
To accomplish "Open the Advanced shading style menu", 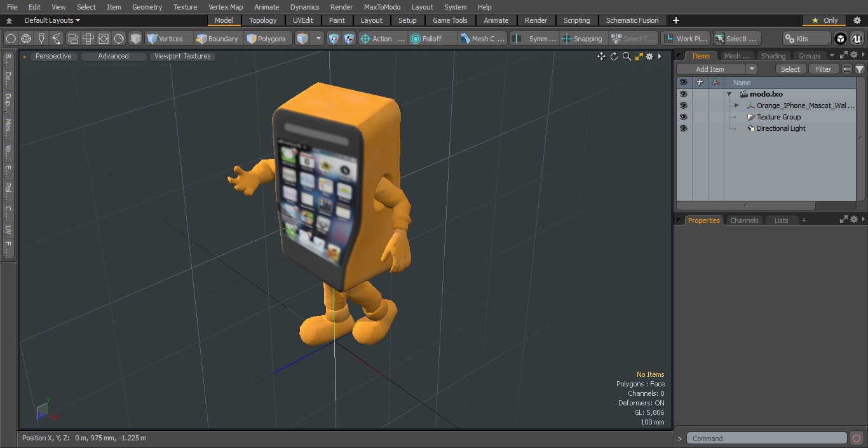I will (113, 57).
